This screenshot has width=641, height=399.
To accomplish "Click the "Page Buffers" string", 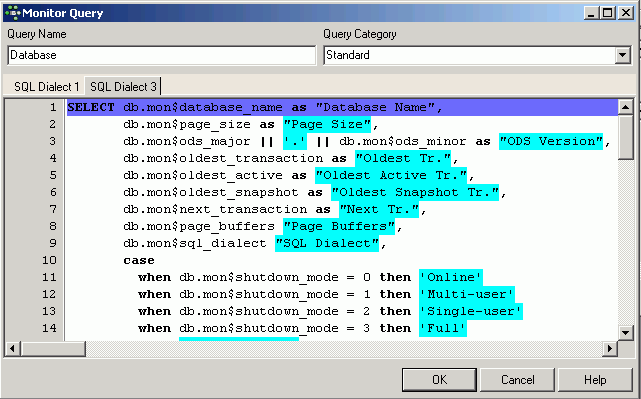I will (x=339, y=226).
